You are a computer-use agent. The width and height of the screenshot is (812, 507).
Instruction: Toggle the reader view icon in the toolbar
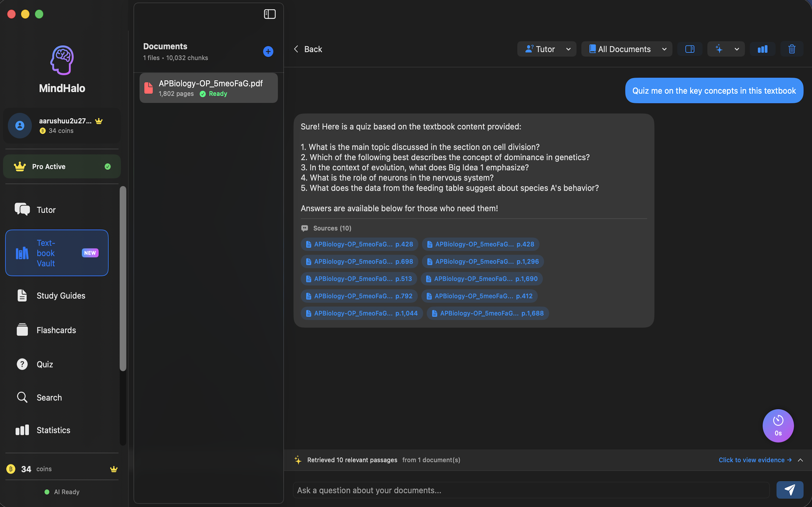[690, 49]
